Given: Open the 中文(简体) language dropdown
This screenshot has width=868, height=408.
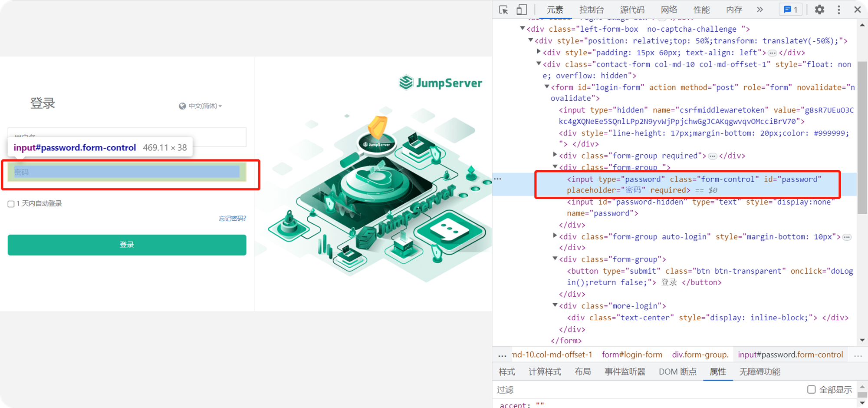Looking at the screenshot, I should click(x=205, y=106).
